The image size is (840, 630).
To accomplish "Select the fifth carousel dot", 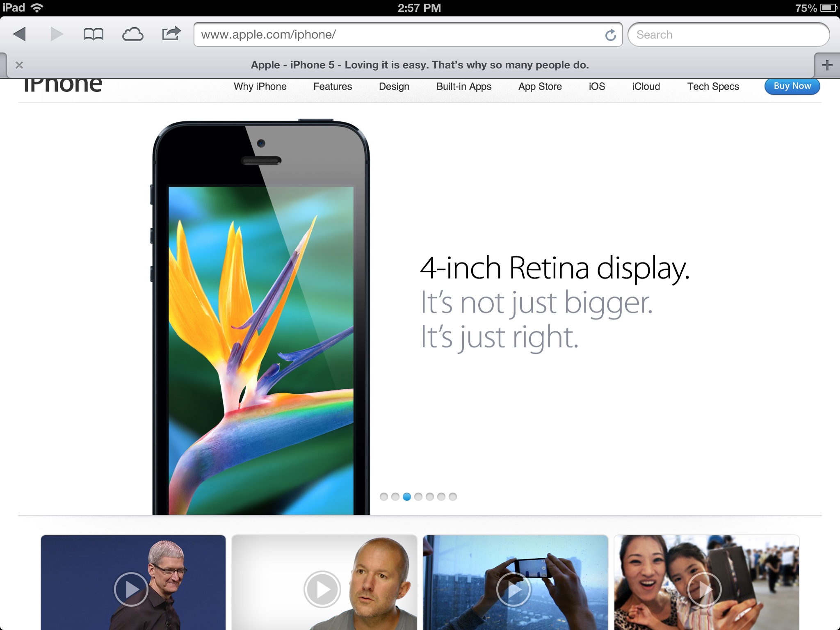I will click(x=430, y=497).
